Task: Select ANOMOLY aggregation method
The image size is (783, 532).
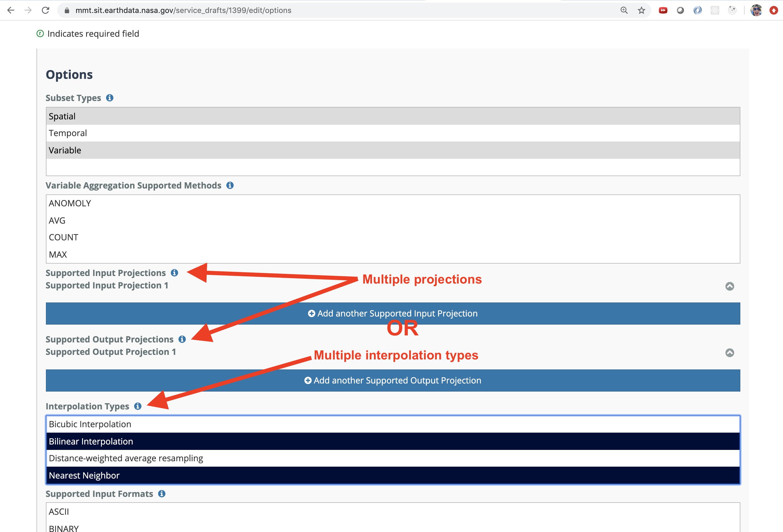Action: [393, 204]
